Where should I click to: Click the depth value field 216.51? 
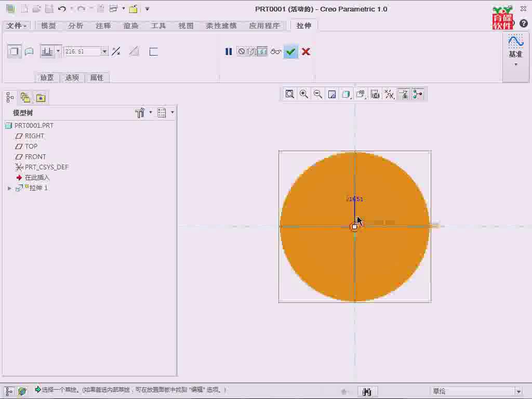click(x=83, y=51)
